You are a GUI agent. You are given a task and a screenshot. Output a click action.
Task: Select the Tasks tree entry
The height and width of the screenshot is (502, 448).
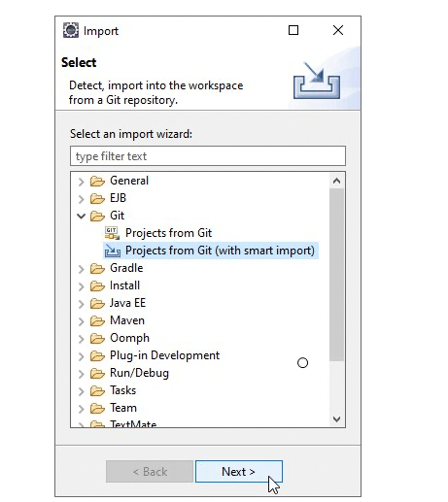(x=122, y=390)
